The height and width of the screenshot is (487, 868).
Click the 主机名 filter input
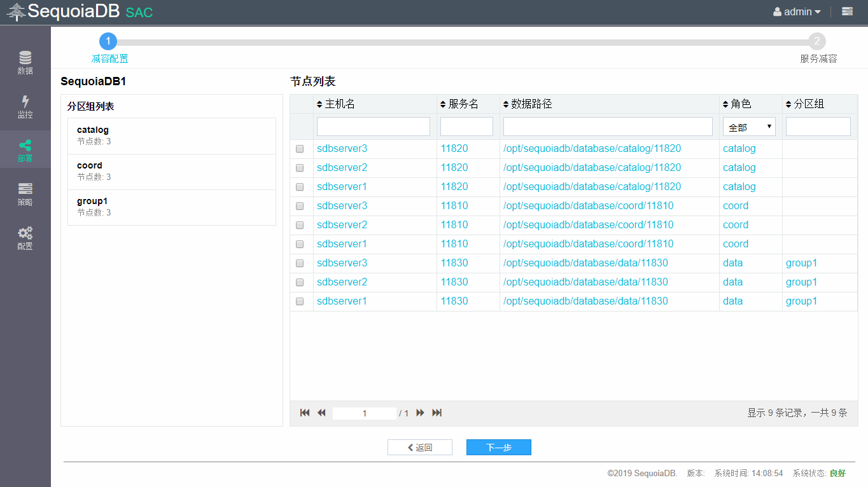[374, 127]
